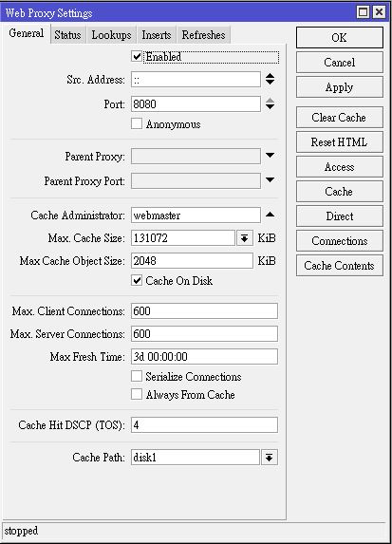Click Max. Cache Size field 131072
This screenshot has width=392, height=544.
pos(183,238)
